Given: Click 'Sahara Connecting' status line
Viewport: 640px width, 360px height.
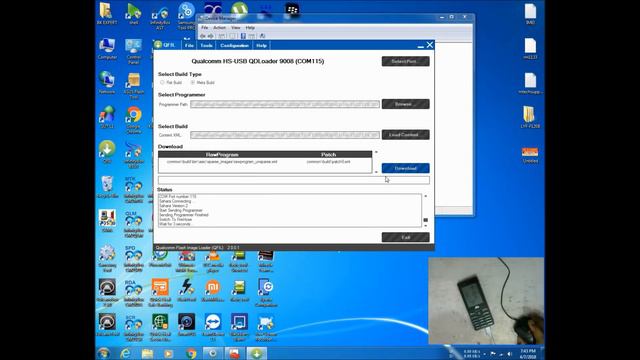Looking at the screenshot, I should pos(175,201).
